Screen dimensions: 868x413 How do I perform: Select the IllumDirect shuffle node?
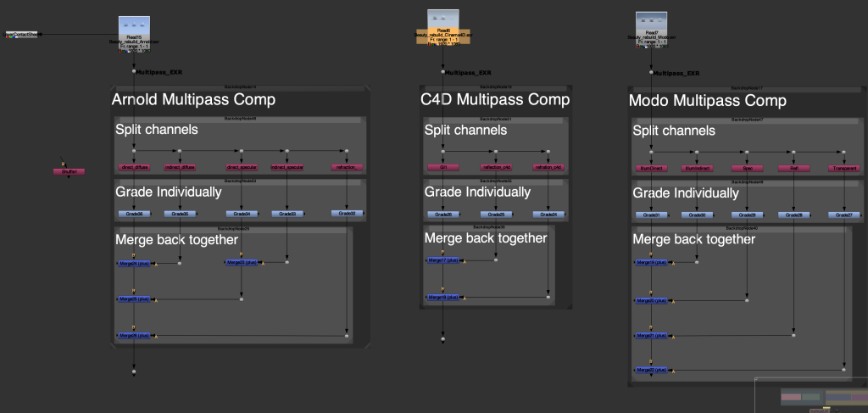click(x=651, y=168)
